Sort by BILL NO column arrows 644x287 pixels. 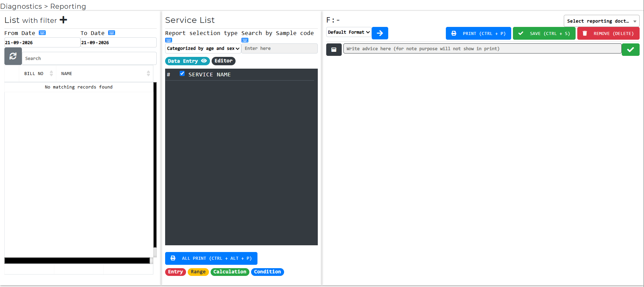(51, 73)
